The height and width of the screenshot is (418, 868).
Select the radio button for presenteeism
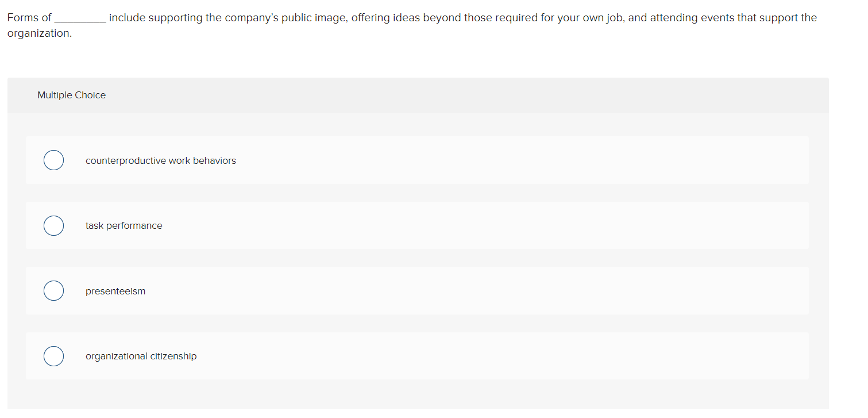click(53, 290)
